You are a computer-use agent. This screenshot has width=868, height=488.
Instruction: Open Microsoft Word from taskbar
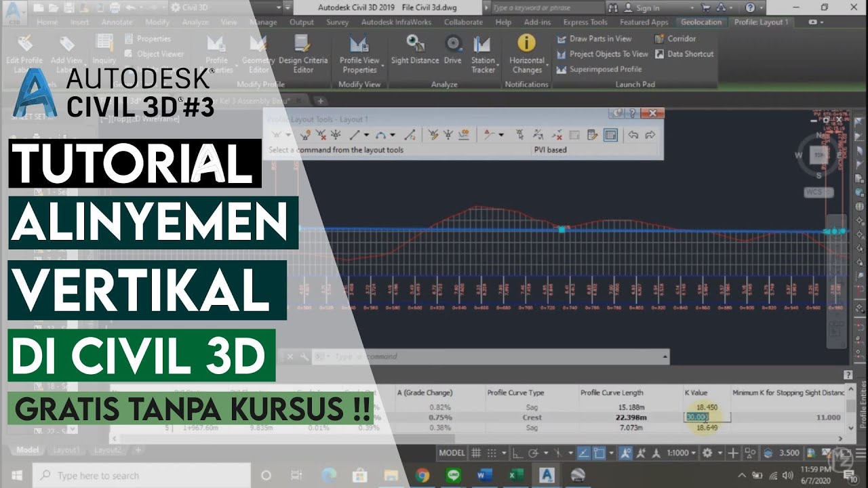coord(484,475)
